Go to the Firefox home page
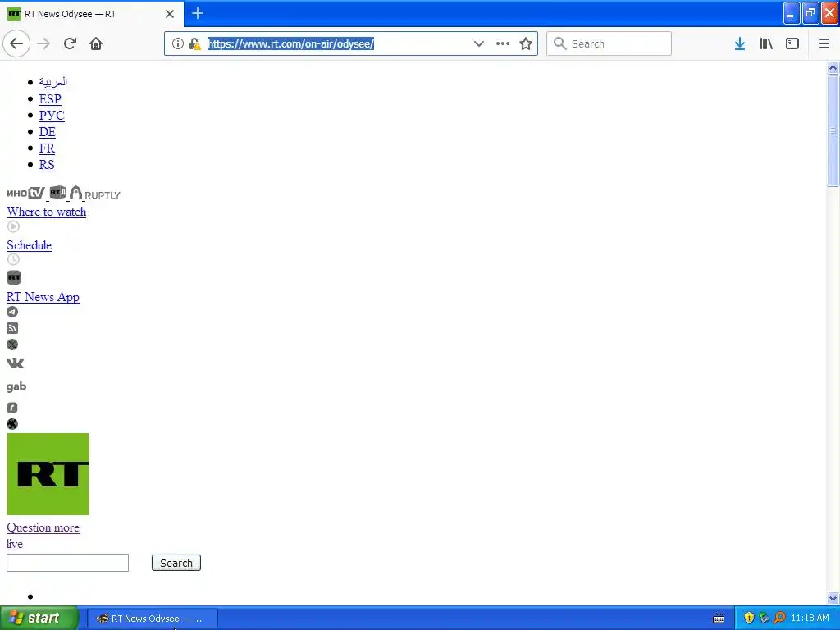840x630 pixels. (x=96, y=43)
